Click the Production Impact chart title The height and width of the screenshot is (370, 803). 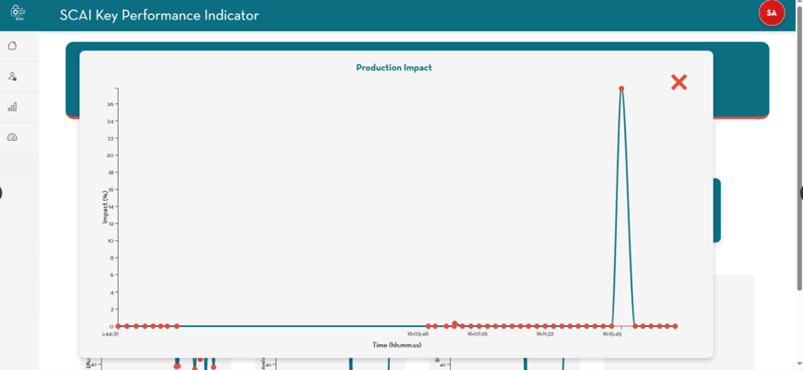(x=394, y=68)
